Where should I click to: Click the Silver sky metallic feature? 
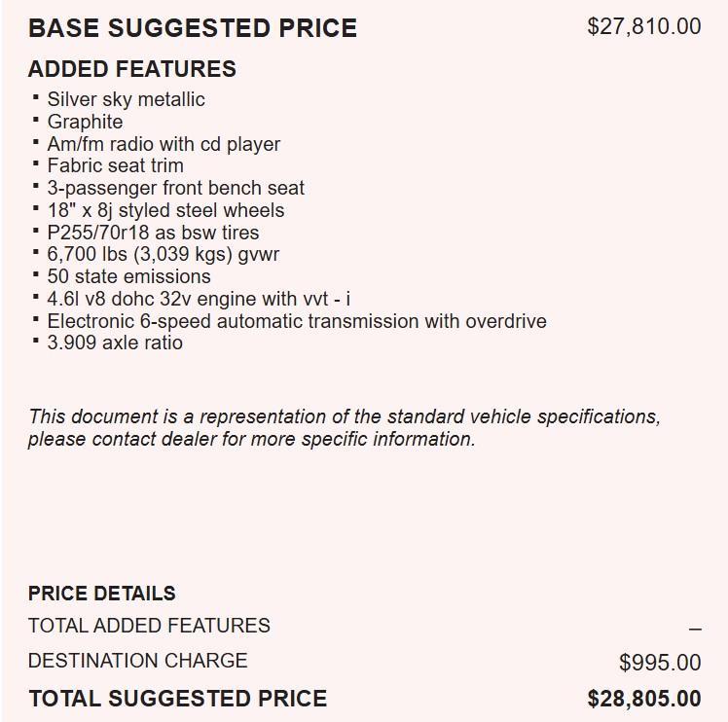(x=126, y=99)
